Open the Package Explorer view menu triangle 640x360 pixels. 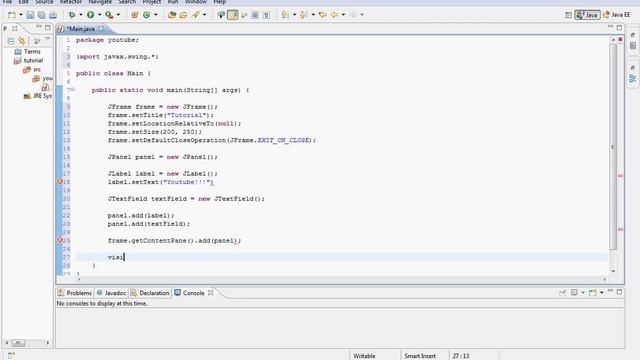click(48, 39)
